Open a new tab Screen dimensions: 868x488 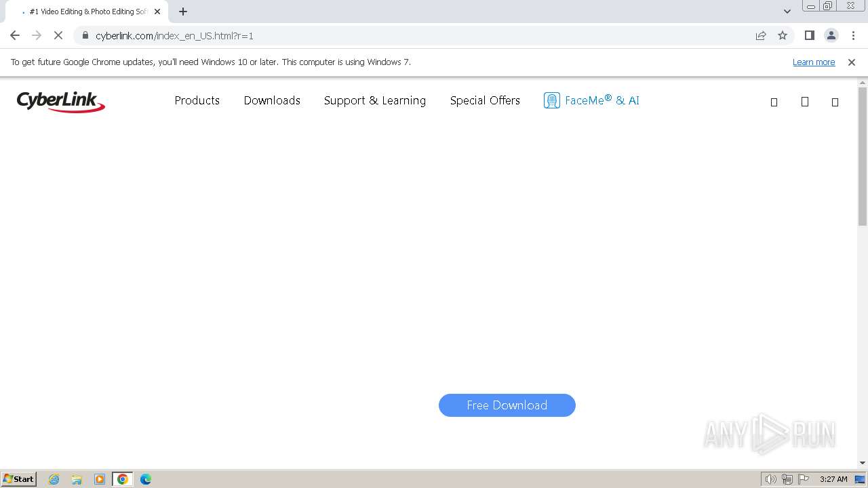pyautogui.click(x=183, y=12)
